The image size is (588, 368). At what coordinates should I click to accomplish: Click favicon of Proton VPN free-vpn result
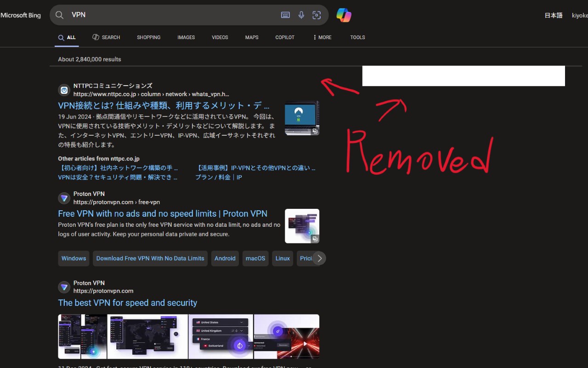point(64,198)
